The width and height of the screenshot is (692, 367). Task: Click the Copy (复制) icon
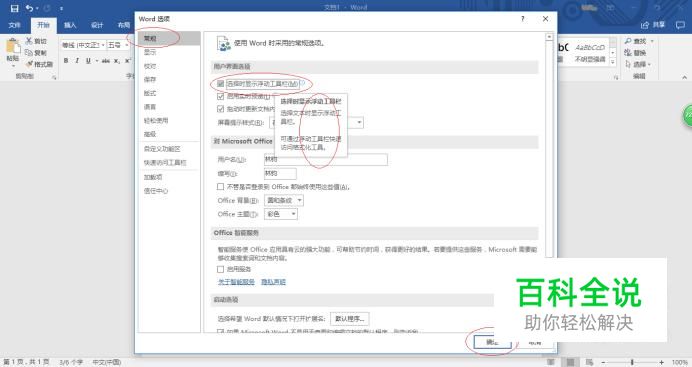coord(29,52)
